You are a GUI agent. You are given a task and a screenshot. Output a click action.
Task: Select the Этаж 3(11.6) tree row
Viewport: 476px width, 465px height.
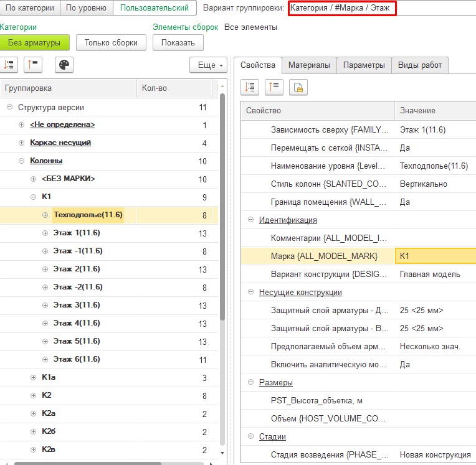point(77,305)
